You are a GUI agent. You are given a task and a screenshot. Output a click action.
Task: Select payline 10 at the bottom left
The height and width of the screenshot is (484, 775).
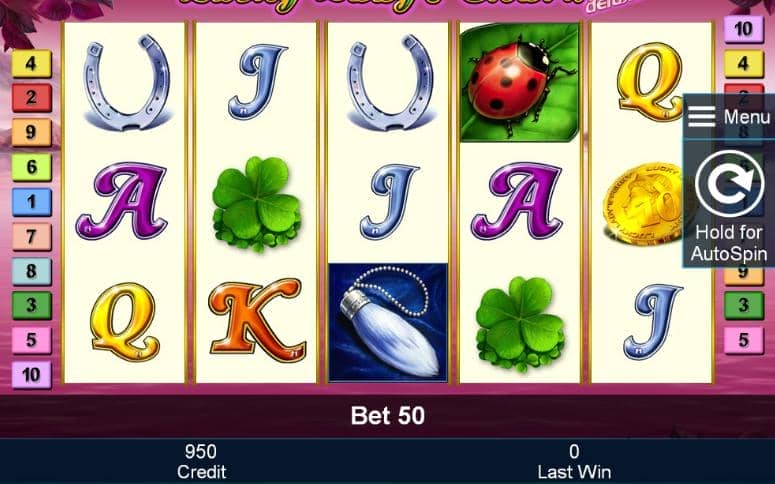[x=31, y=375]
